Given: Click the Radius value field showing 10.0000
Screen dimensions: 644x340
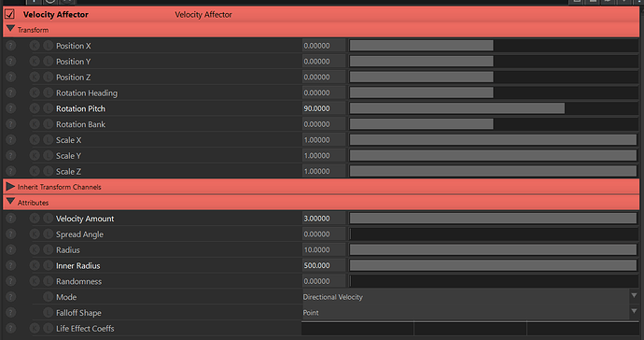Looking at the screenshot, I should coord(324,250).
